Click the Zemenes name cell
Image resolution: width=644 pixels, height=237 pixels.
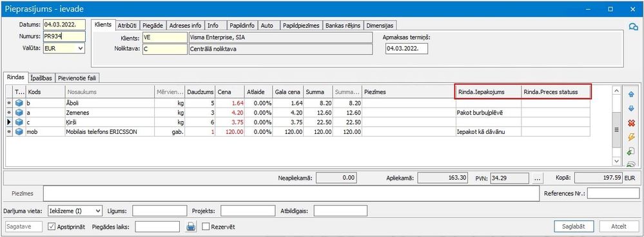coord(109,112)
